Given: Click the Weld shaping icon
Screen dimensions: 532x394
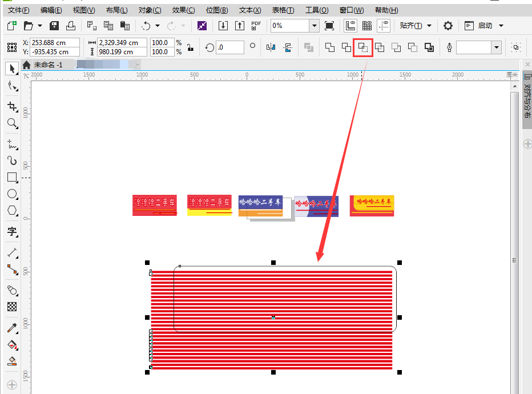Looking at the screenshot, I should [330, 47].
